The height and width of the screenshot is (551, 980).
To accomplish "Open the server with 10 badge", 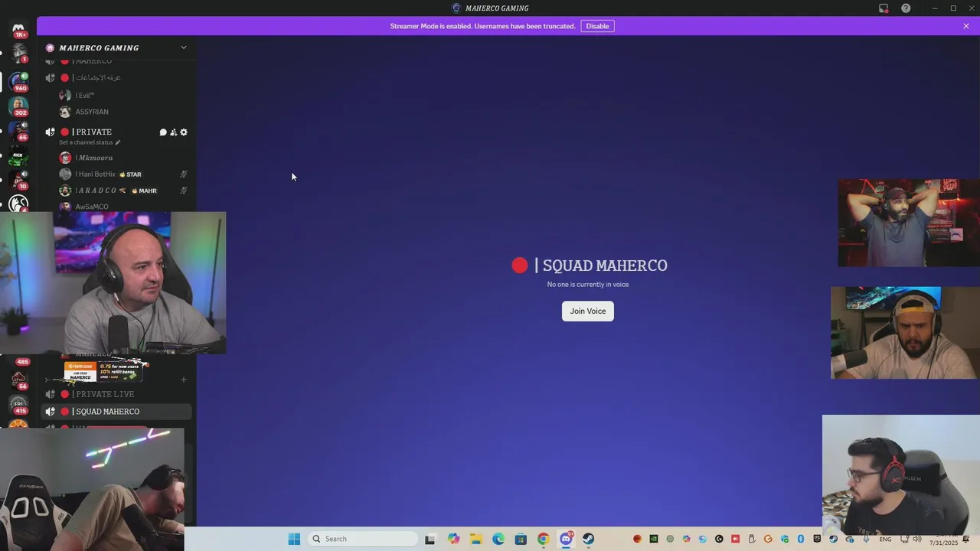I will click(x=18, y=180).
